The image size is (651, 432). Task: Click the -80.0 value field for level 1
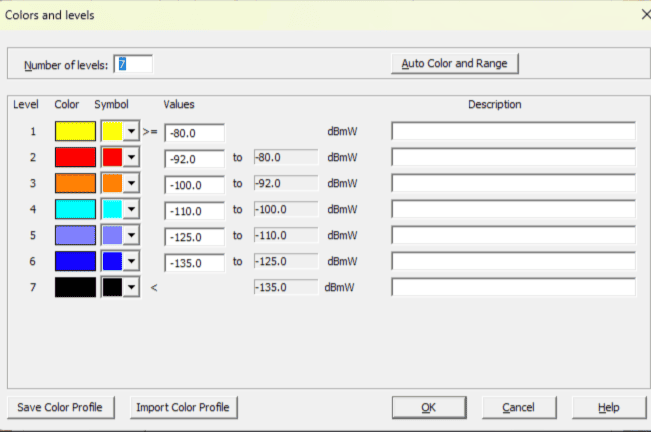(x=195, y=132)
